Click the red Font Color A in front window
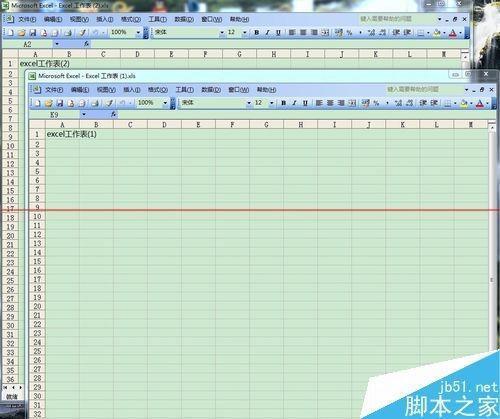500x419 pixels. click(x=480, y=104)
